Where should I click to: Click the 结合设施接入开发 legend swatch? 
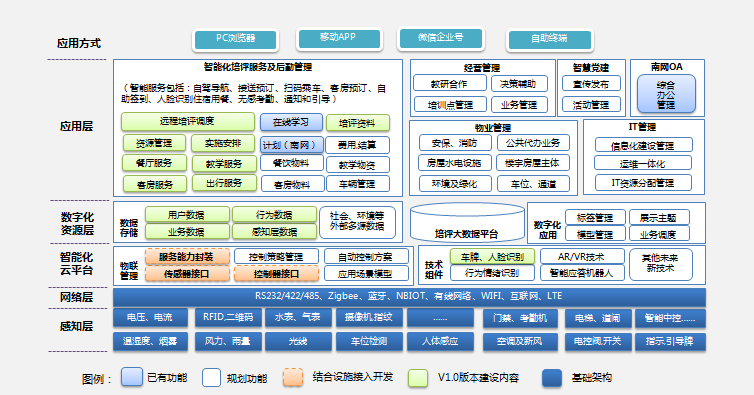pos(293,378)
